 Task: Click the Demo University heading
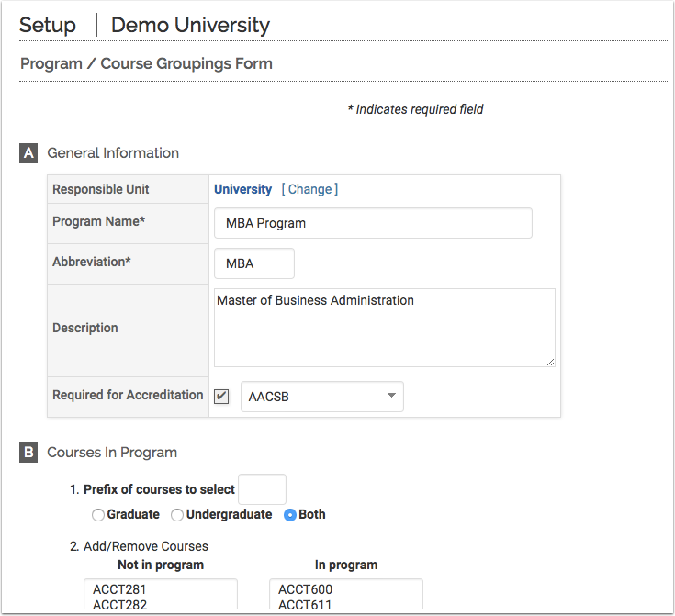190,25
